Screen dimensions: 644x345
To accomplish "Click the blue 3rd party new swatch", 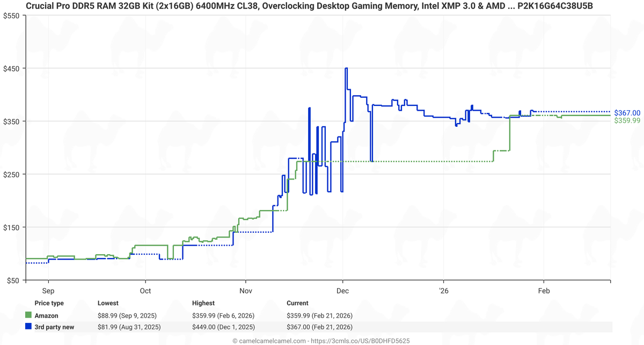I will point(28,327).
